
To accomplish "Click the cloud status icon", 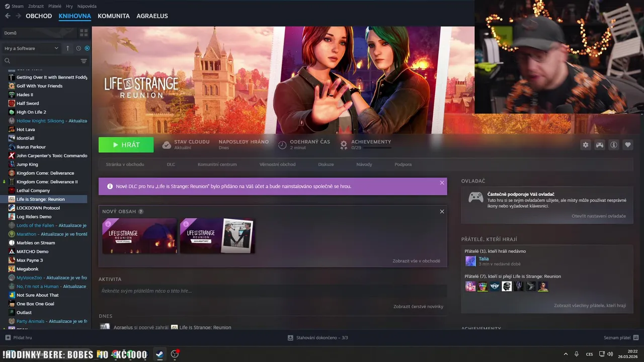I will (167, 145).
